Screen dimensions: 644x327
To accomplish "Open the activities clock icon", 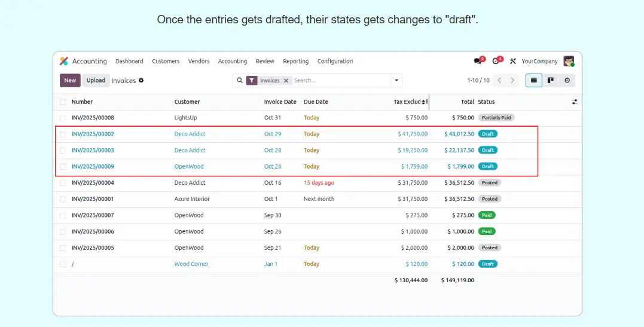I will click(x=496, y=61).
